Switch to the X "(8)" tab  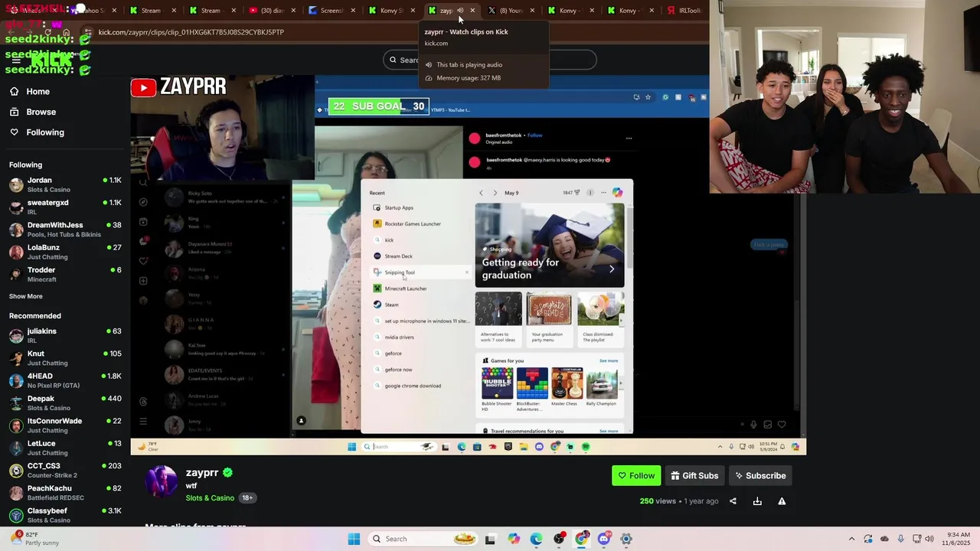511,11
